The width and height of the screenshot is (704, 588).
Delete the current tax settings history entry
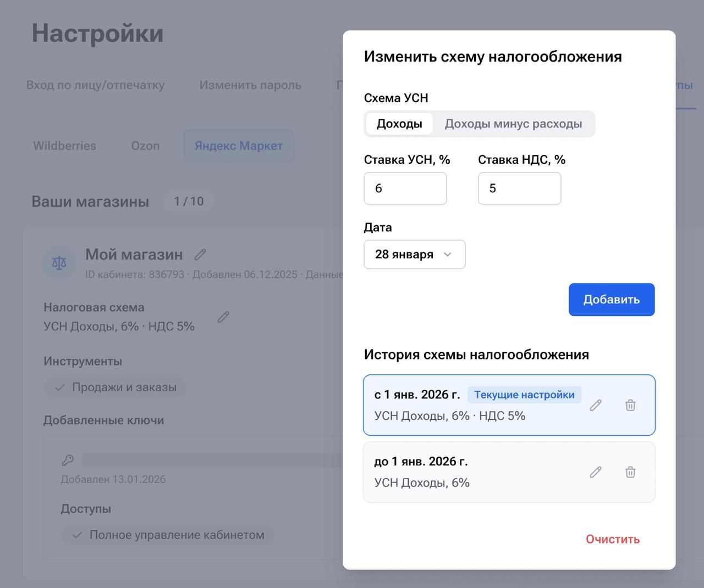630,406
